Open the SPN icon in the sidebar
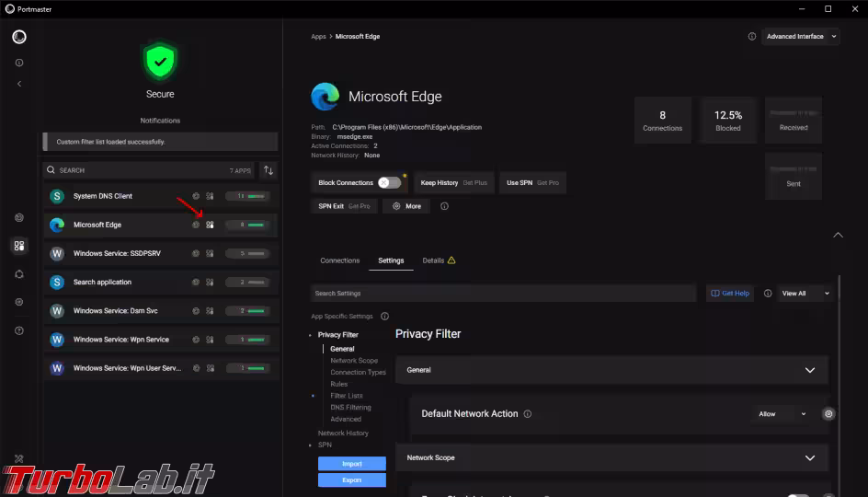Image resolution: width=868 pixels, height=497 pixels. click(19, 274)
